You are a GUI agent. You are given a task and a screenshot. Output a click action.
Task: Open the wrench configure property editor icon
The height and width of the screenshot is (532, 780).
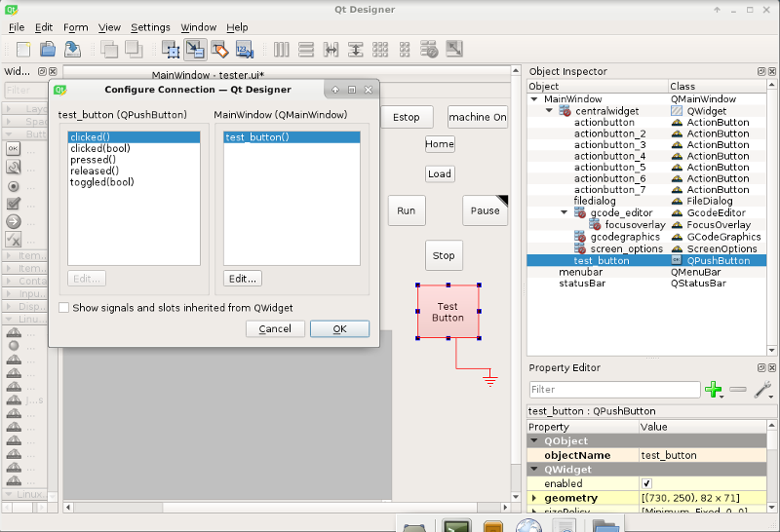coord(762,390)
